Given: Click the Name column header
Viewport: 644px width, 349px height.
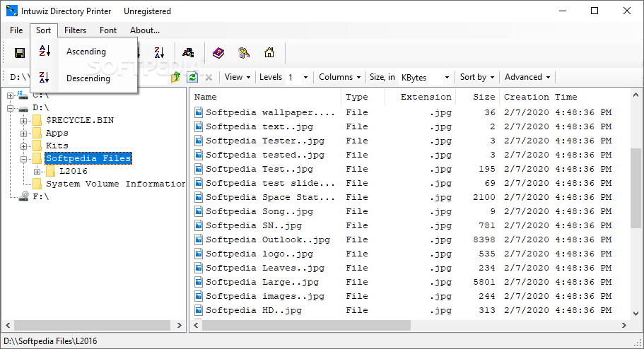Looking at the screenshot, I should (x=266, y=97).
